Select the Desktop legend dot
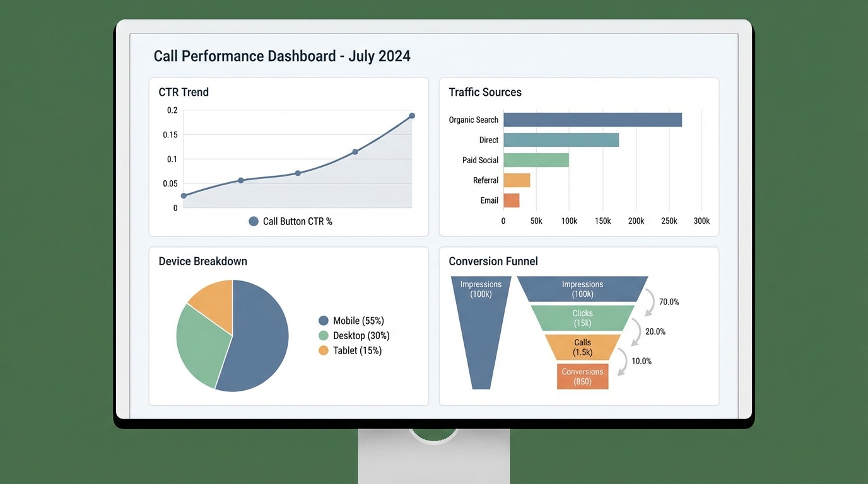The height and width of the screenshot is (484, 868). pyautogui.click(x=324, y=335)
